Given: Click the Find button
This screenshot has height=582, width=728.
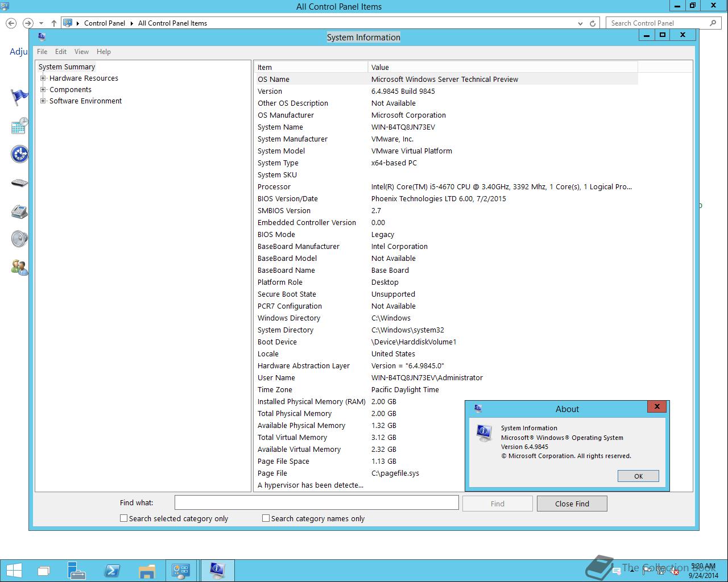Looking at the screenshot, I should [498, 504].
